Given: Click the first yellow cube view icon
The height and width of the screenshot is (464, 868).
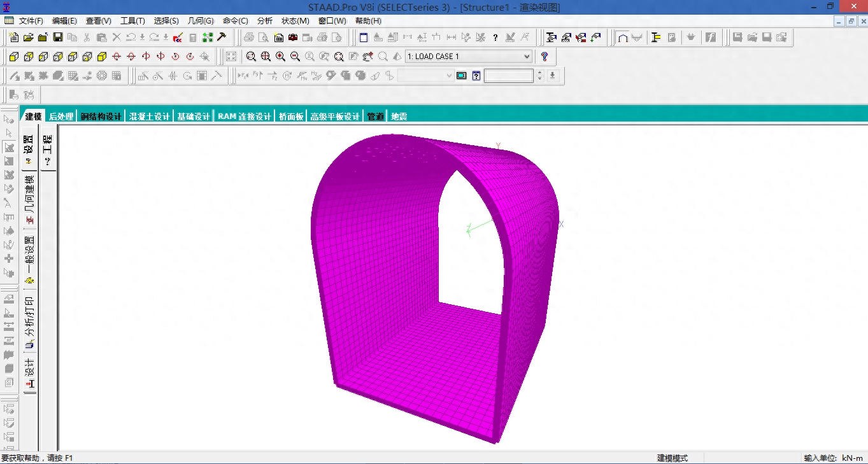Looking at the screenshot, I should pyautogui.click(x=13, y=57).
